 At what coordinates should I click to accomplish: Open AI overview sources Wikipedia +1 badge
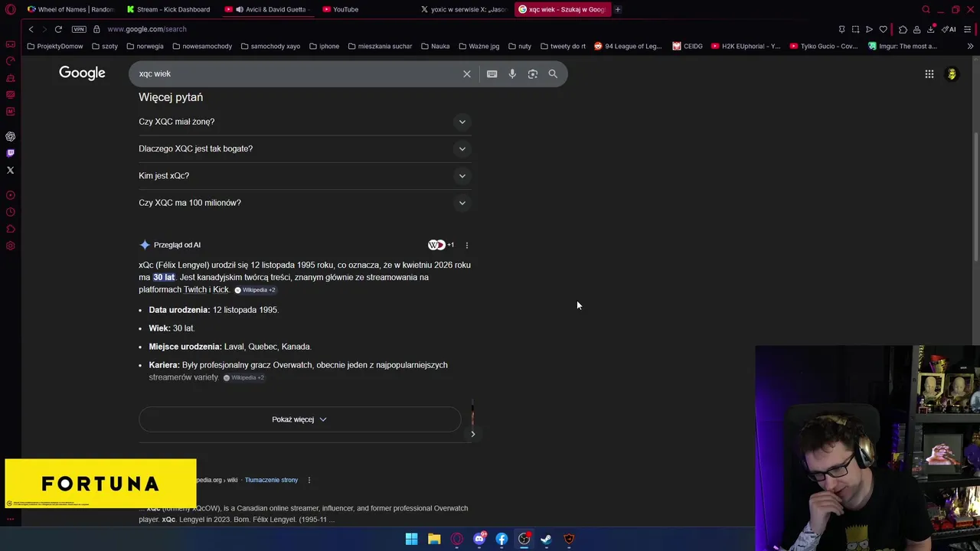pos(441,245)
